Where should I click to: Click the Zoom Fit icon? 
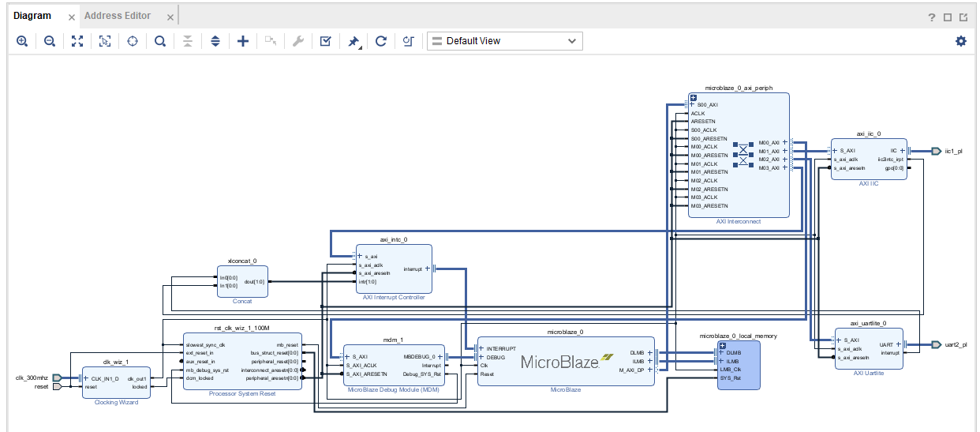pyautogui.click(x=77, y=41)
